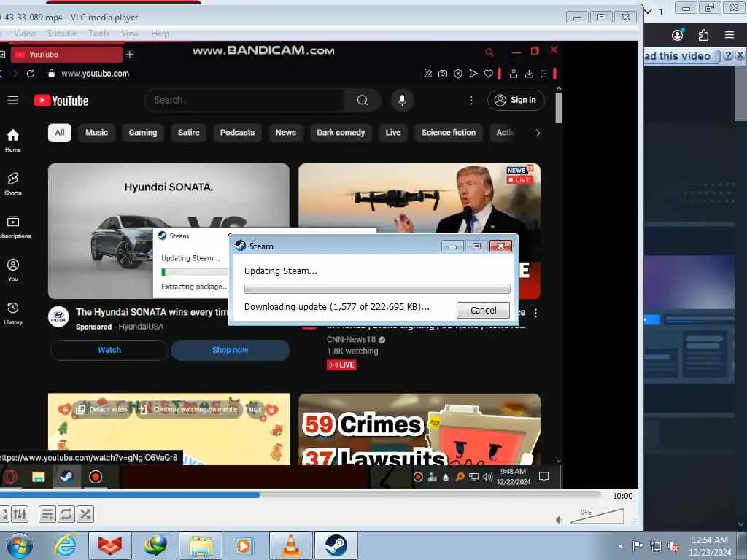747x560 pixels.
Task: Open VLC extended settings equalizer icon
Action: click(x=20, y=514)
